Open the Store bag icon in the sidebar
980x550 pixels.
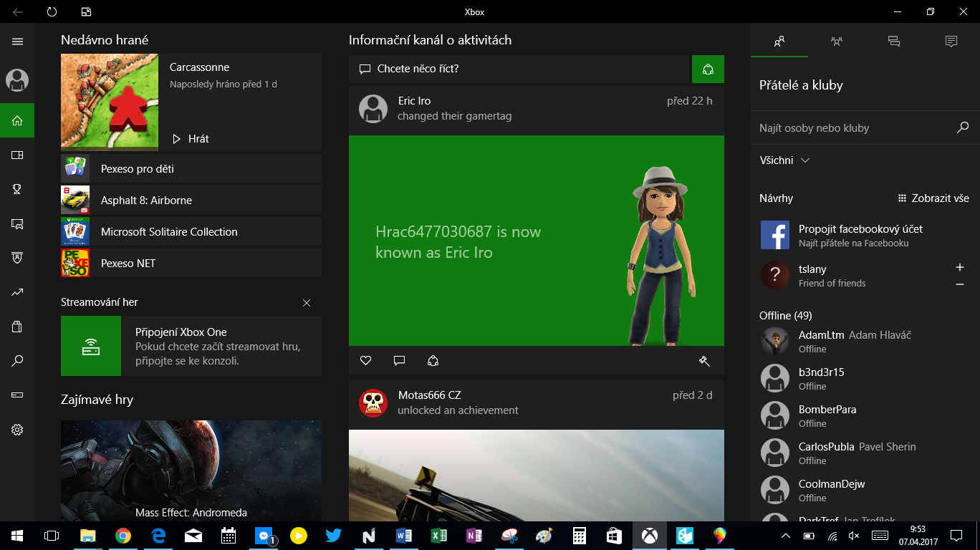(17, 327)
